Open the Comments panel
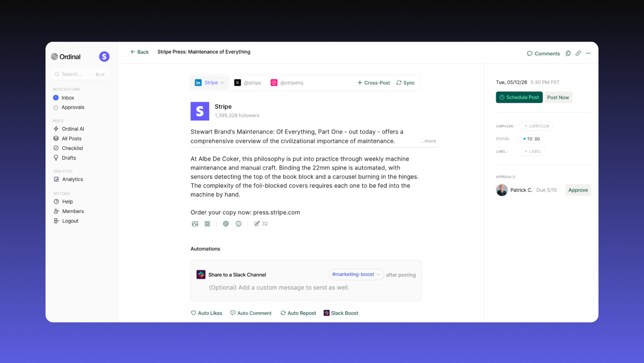 tap(543, 54)
